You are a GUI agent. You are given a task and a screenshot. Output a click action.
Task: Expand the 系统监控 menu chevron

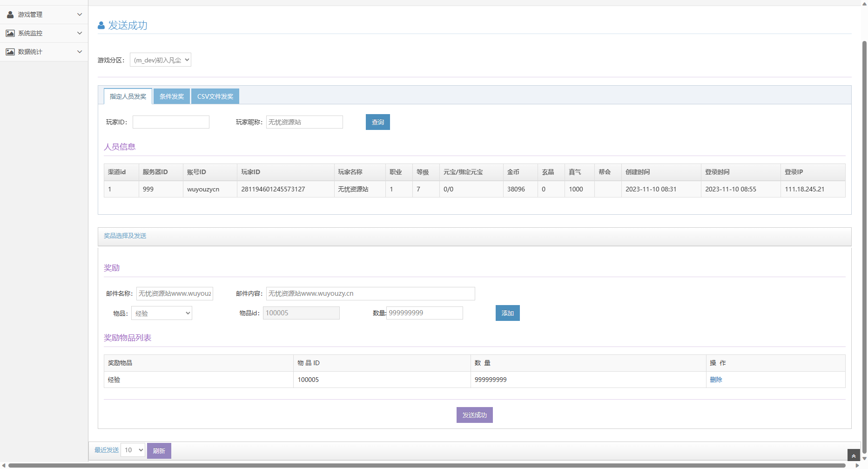80,33
